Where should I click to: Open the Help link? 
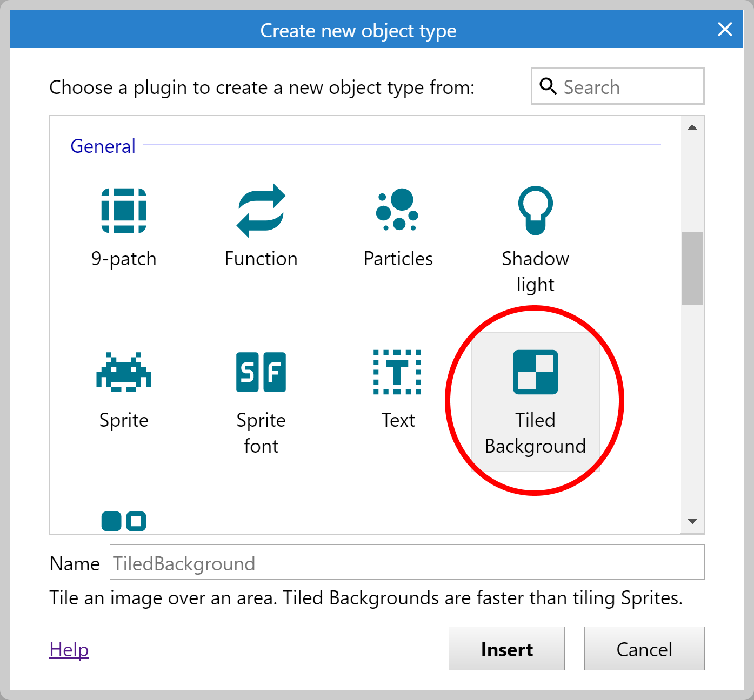(x=68, y=649)
